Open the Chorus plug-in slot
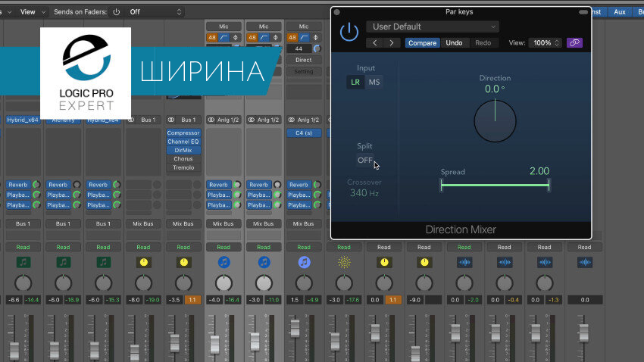The height and width of the screenshot is (362, 644). tap(183, 159)
